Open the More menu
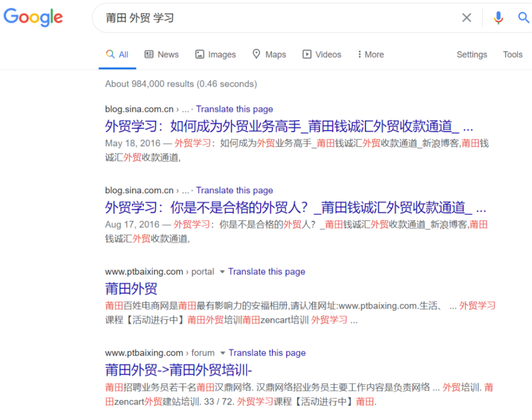This screenshot has width=532, height=420. point(371,55)
